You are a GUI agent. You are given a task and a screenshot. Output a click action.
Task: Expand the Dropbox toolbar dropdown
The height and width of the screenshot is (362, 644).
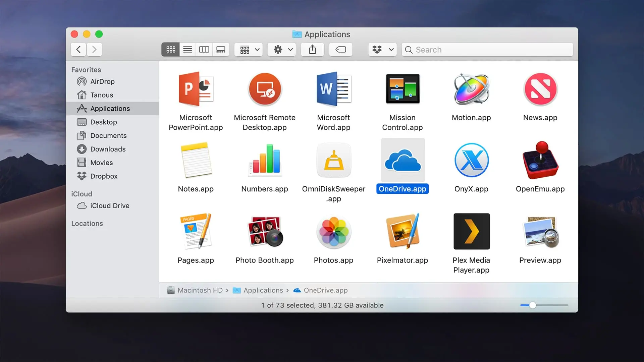[382, 50]
